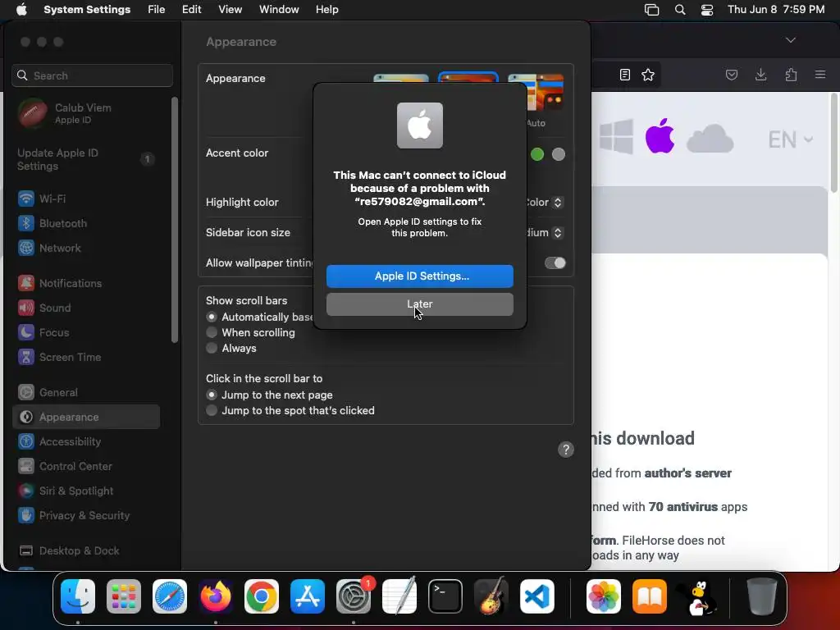Open Wi-Fi settings in the sidebar
This screenshot has width=840, height=630.
click(85, 199)
